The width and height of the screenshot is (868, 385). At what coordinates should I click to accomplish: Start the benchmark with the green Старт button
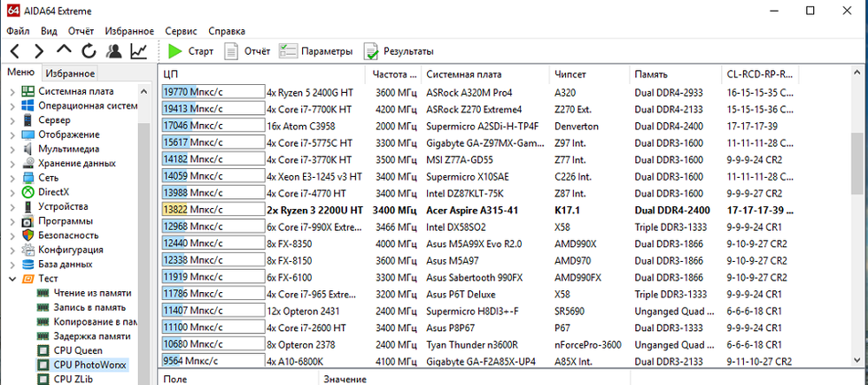pyautogui.click(x=190, y=51)
